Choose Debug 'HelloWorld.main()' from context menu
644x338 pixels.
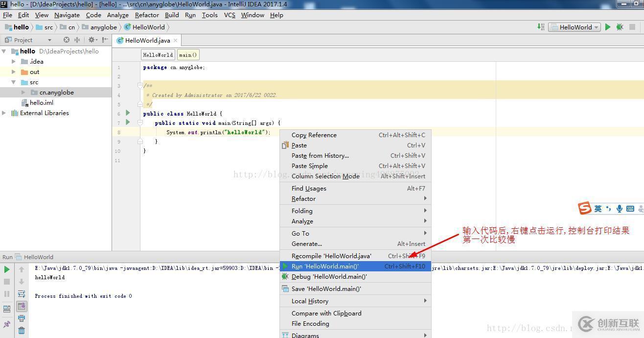(x=355, y=276)
